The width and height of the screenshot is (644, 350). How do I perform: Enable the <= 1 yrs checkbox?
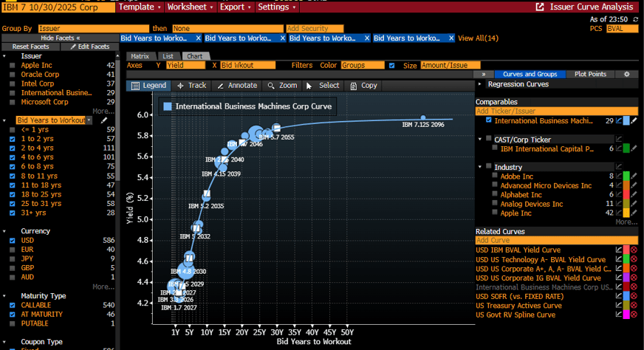(13, 130)
